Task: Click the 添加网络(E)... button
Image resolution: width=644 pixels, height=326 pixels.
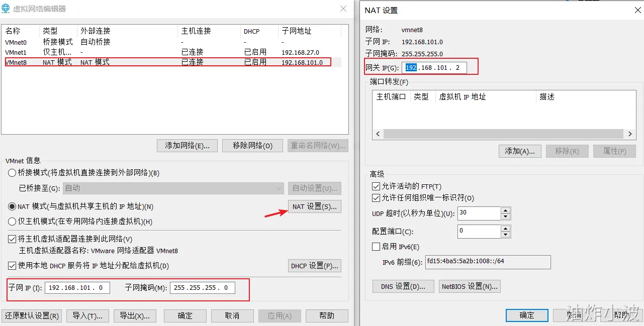Action: tap(187, 146)
